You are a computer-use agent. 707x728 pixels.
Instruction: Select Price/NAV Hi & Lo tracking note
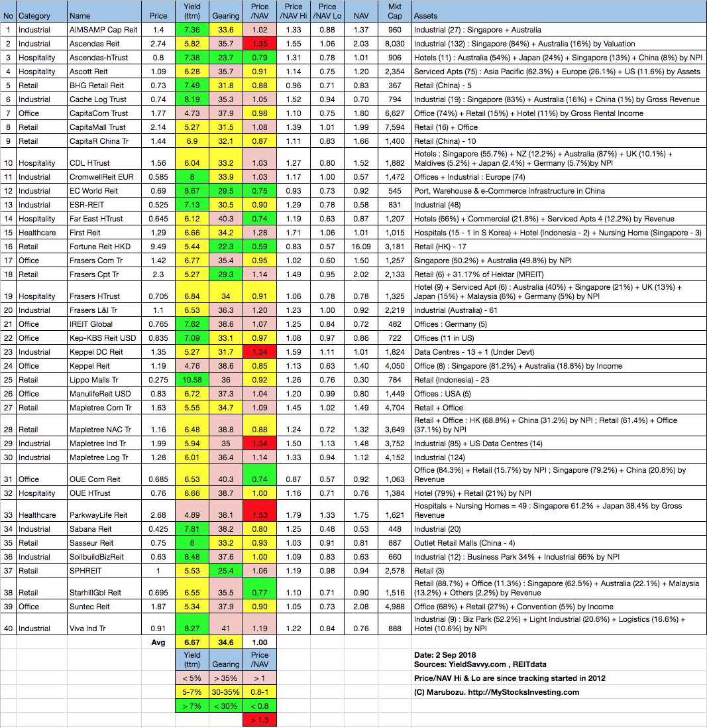pos(510,678)
